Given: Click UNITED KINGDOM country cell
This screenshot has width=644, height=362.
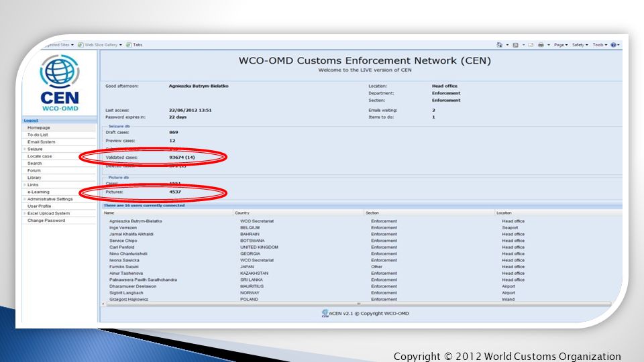Looking at the screenshot, I should coord(259,247).
